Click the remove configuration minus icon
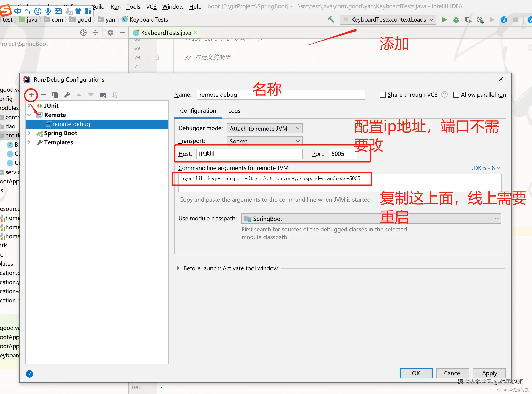This screenshot has height=394, width=532. tap(43, 95)
